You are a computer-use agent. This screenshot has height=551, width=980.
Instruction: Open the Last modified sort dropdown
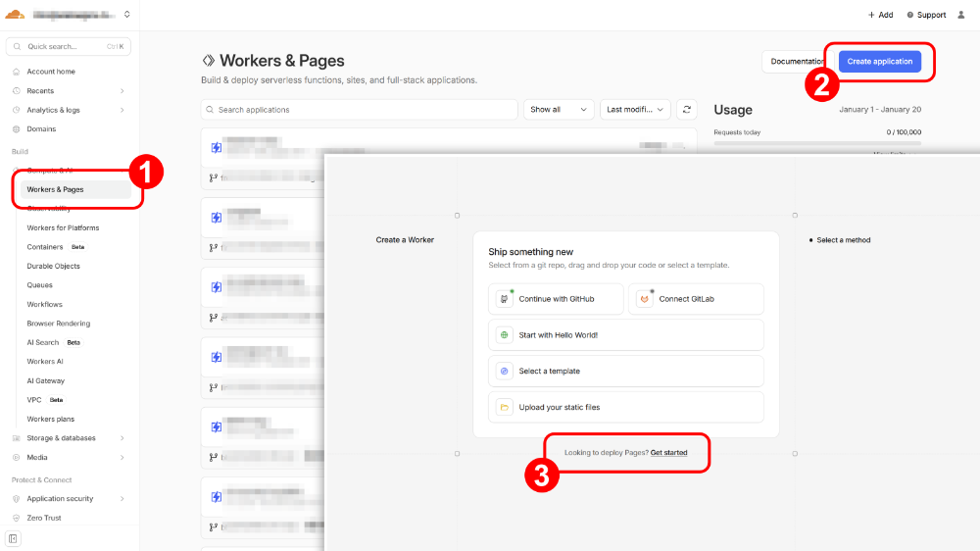[635, 110]
